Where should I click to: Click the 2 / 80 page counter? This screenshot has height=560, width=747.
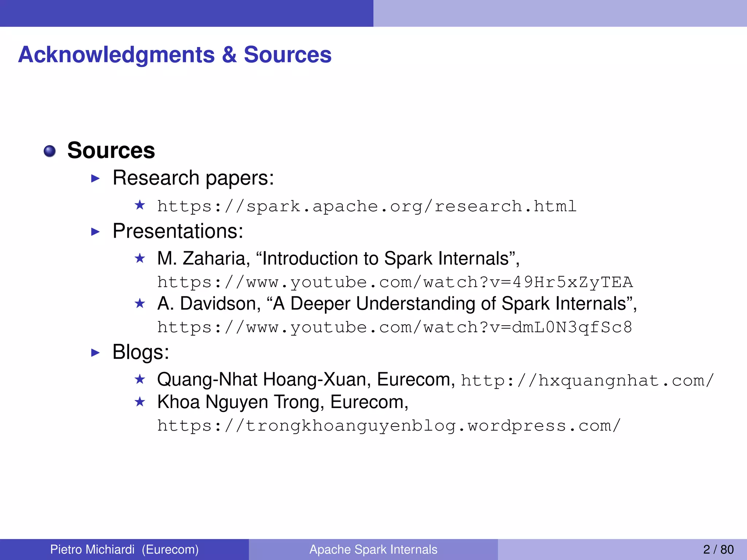pyautogui.click(x=718, y=549)
